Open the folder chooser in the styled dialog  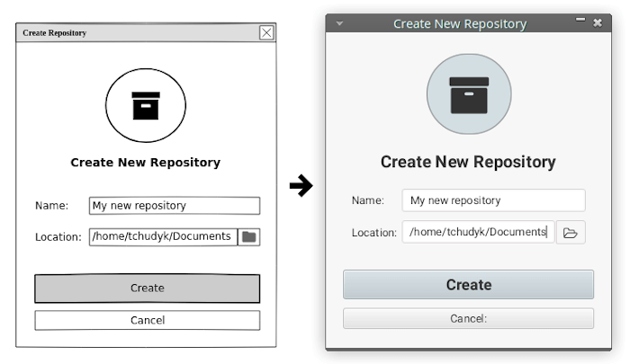571,233
